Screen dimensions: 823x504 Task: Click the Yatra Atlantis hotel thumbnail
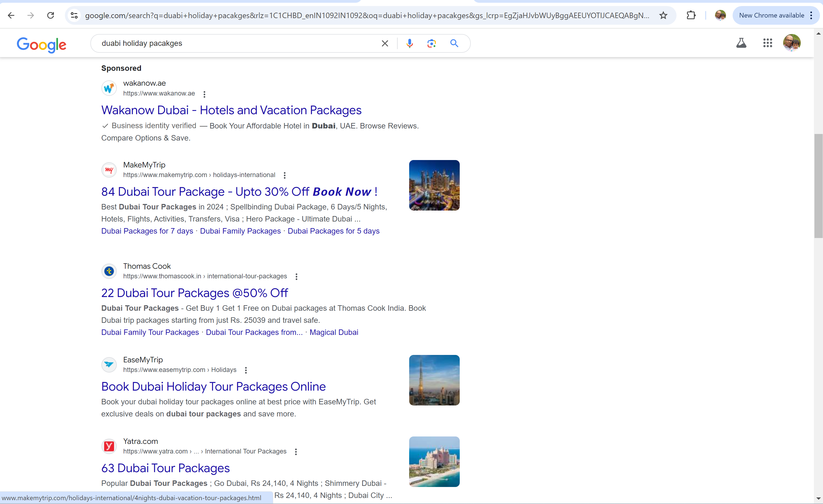(434, 462)
